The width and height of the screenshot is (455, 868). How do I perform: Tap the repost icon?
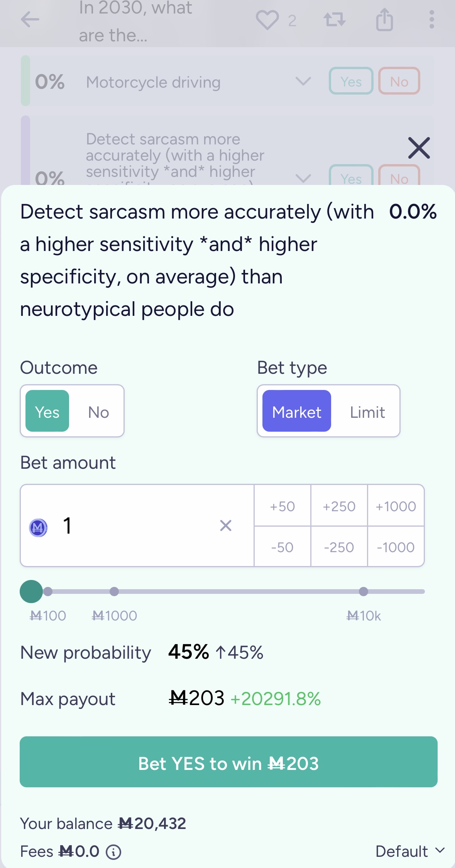[x=335, y=19]
